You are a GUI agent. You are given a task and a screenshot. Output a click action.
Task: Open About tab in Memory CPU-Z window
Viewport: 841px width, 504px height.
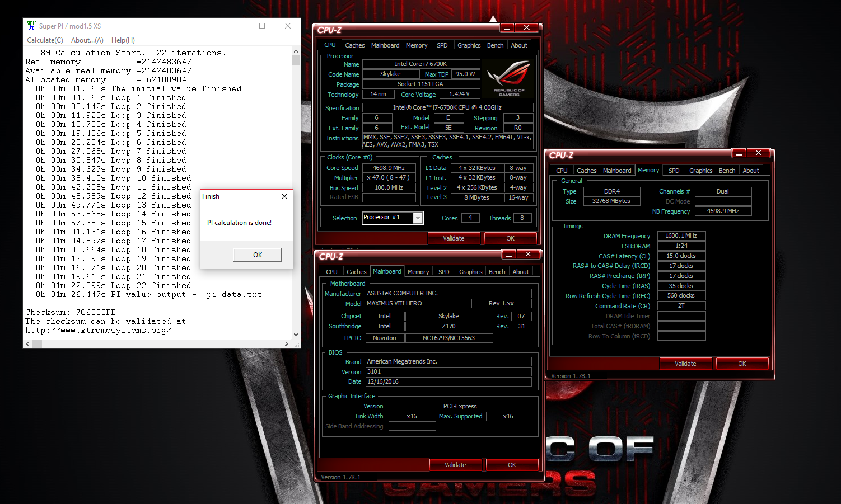(751, 171)
